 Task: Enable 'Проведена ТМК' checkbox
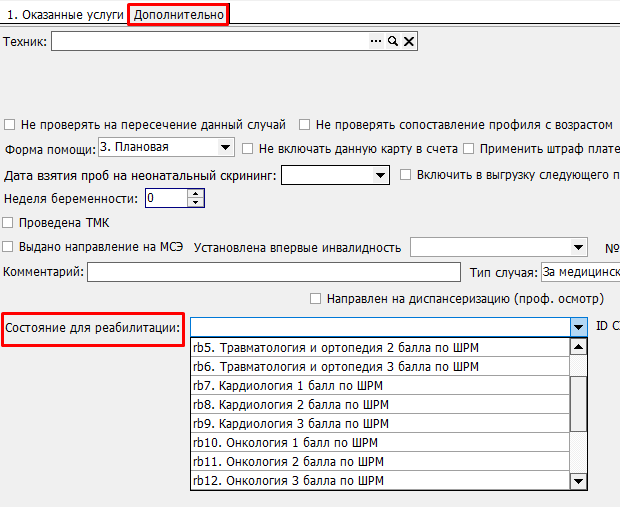click(10, 223)
